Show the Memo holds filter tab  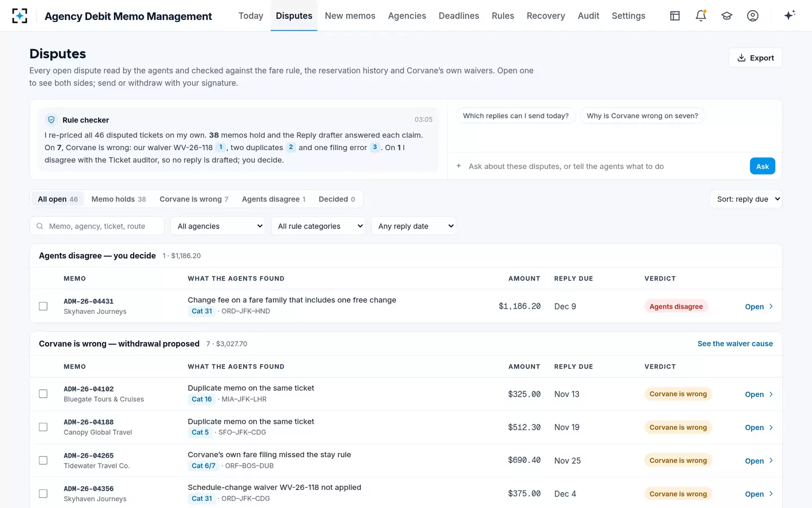pos(118,199)
